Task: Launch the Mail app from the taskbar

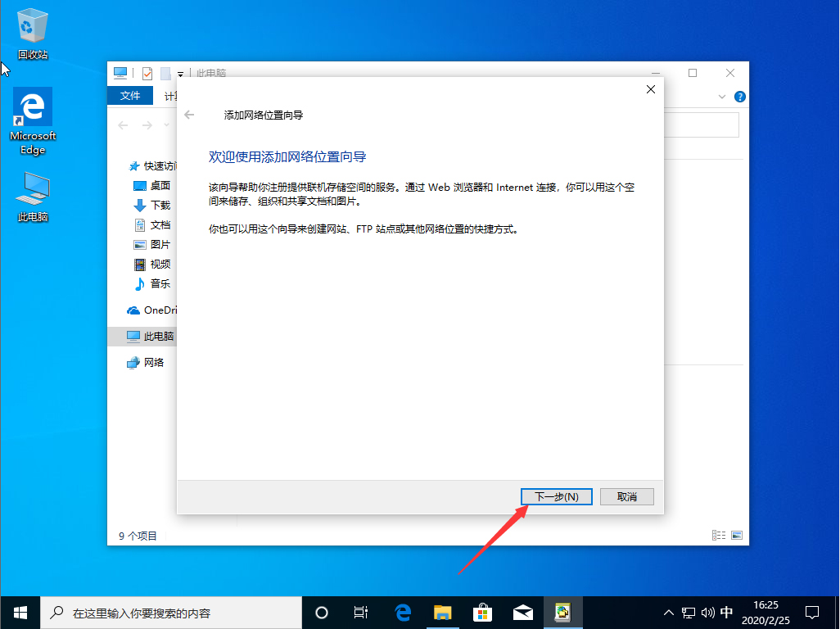Action: click(522, 612)
